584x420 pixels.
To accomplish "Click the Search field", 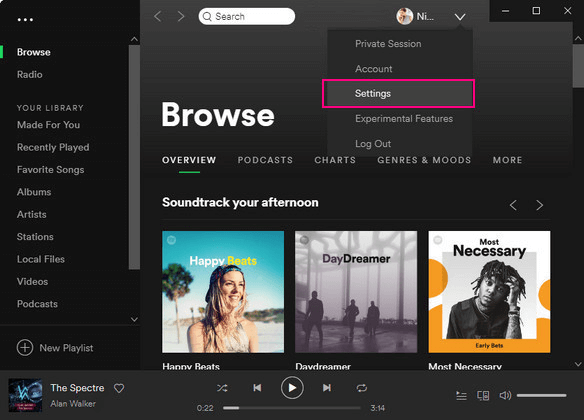I will coord(247,16).
